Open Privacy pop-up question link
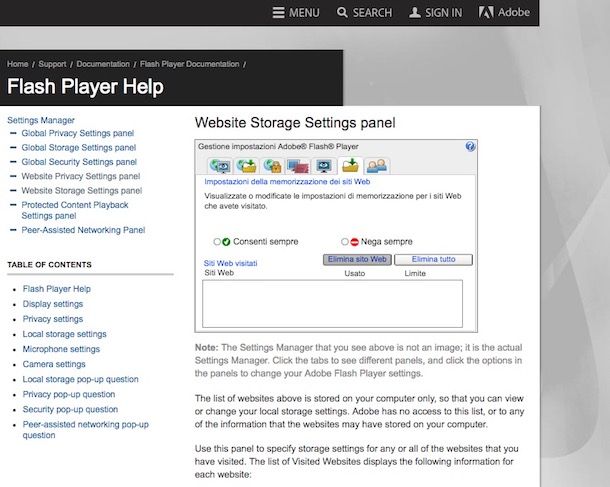The width and height of the screenshot is (610, 487). click(68, 394)
